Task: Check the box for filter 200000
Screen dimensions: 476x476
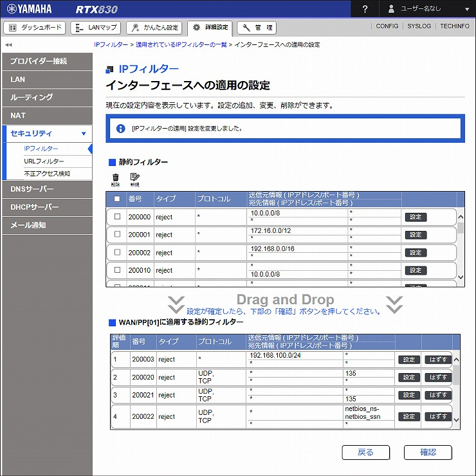Action: click(x=117, y=216)
